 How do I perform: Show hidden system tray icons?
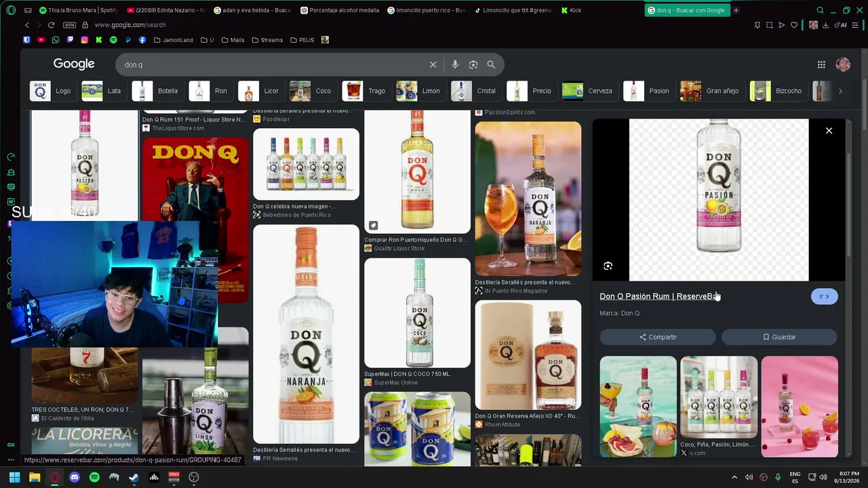click(x=734, y=477)
